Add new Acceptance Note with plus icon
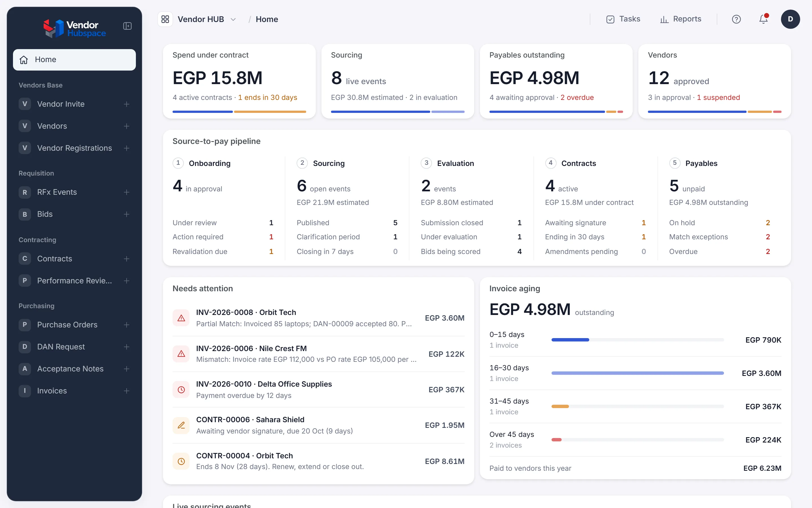This screenshot has height=508, width=812. click(x=127, y=369)
